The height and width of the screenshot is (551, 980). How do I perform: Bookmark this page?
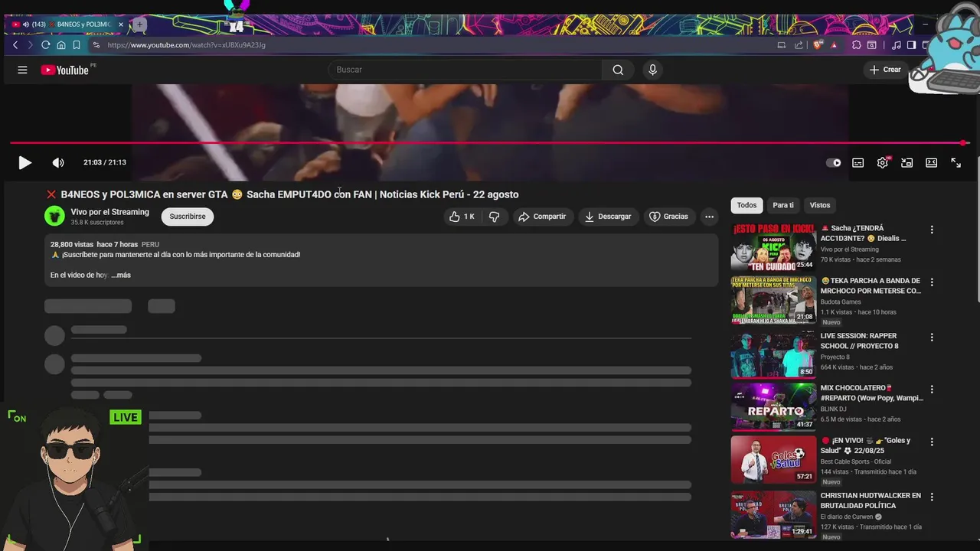pyautogui.click(x=77, y=45)
